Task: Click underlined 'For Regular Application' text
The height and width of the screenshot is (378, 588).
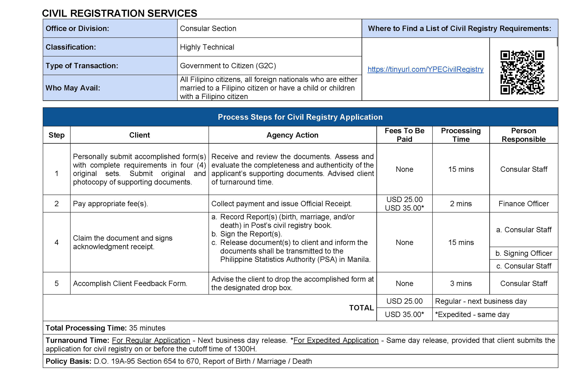Action: click(151, 340)
